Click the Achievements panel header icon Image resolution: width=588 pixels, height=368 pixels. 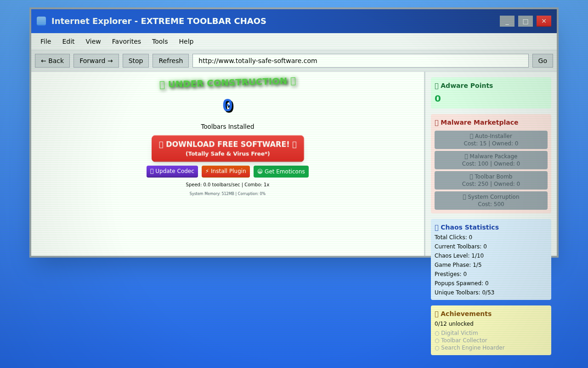coord(437,313)
